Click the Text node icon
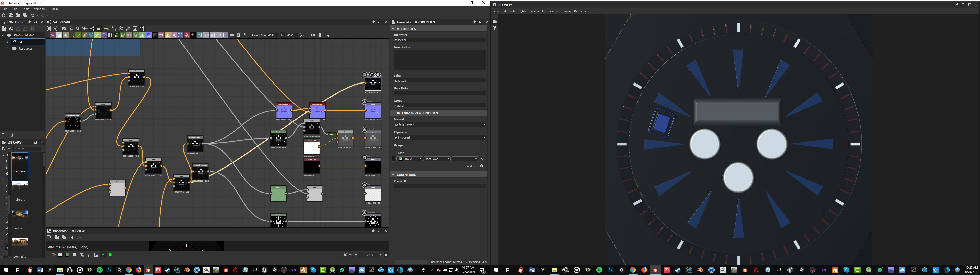Image resolution: width=980 pixels, height=275 pixels. point(174,35)
